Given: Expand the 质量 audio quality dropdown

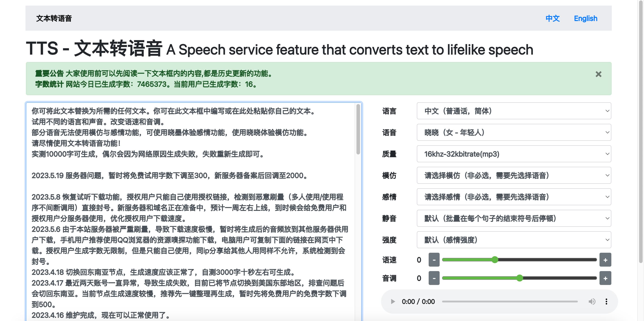Looking at the screenshot, I should [x=514, y=154].
